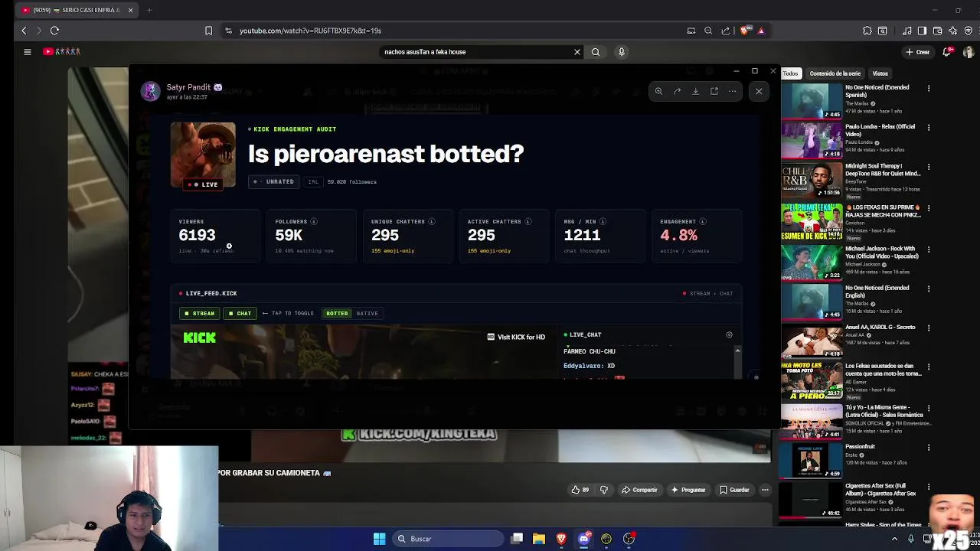Open Brave Leo AI sparkle icon
This screenshot has height=551, width=980.
[952, 31]
